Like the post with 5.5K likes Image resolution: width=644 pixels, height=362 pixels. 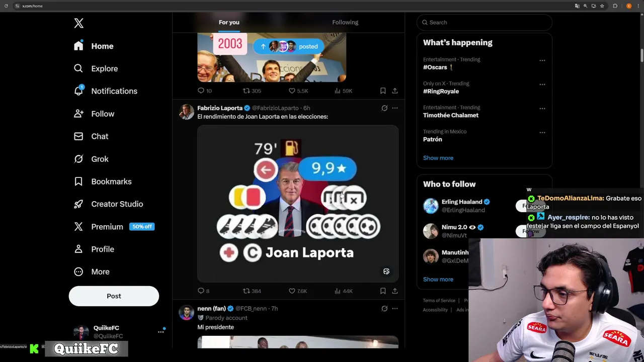point(298,90)
